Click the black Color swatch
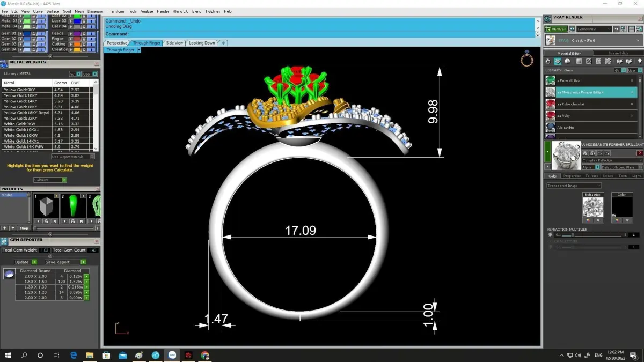Image resolution: width=644 pixels, height=362 pixels. [x=621, y=207]
